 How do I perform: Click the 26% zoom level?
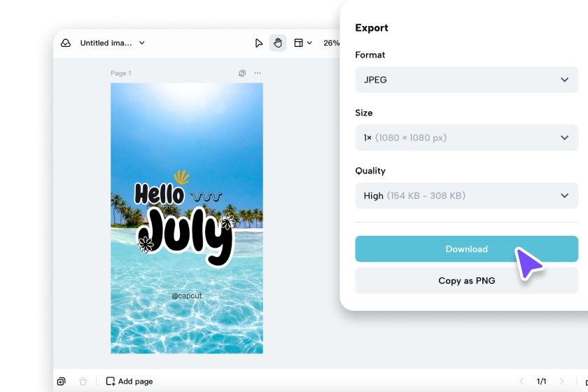[x=332, y=43]
